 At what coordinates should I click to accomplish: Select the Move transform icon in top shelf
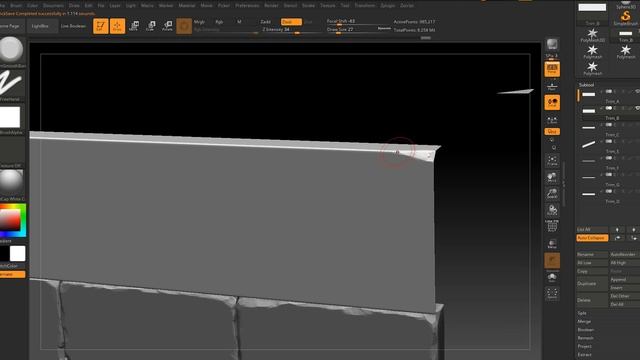[x=134, y=26]
